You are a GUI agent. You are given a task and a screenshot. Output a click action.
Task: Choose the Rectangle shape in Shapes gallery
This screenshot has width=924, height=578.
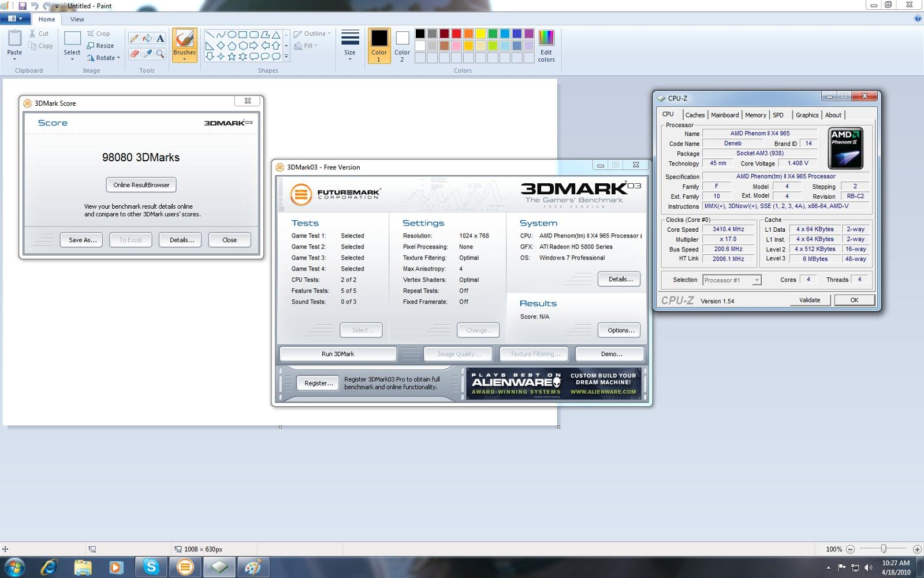point(243,35)
